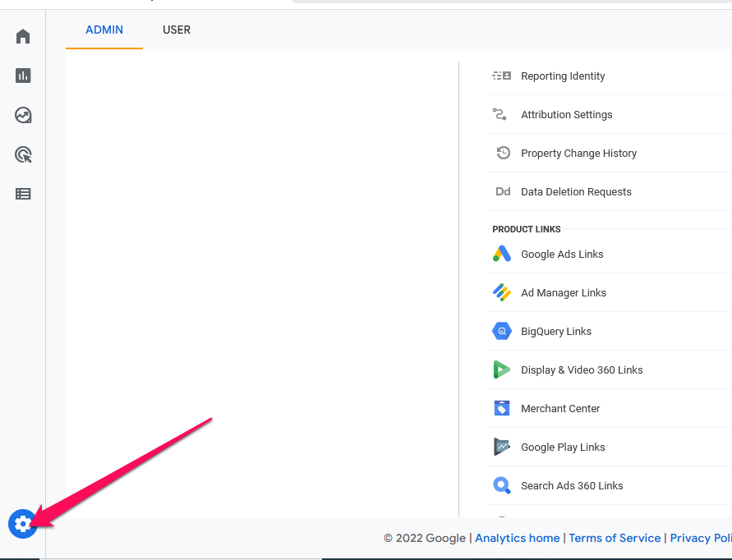Click the Search Ads 360 magnifier icon
Image resolution: width=732 pixels, height=560 pixels.
pyautogui.click(x=502, y=485)
